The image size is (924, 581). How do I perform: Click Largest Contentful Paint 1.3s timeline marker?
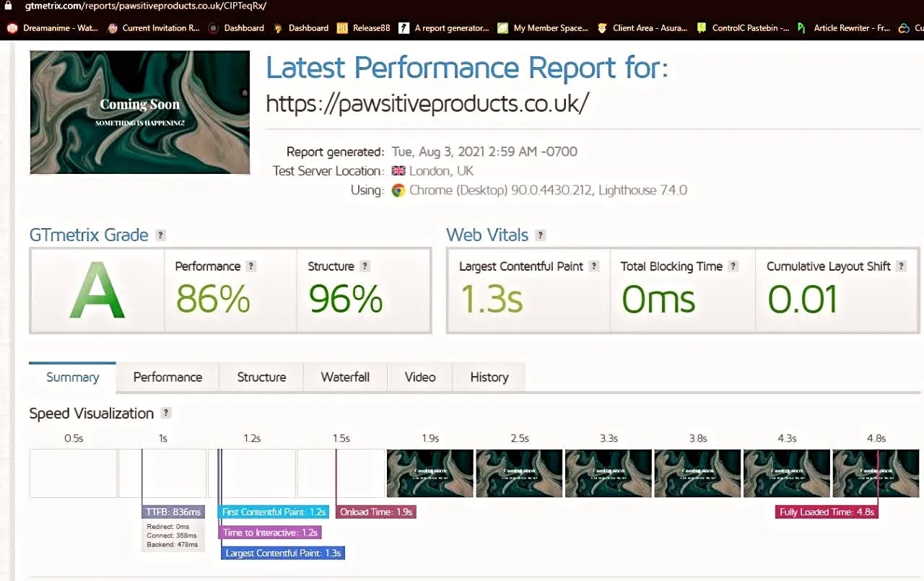[x=282, y=553]
